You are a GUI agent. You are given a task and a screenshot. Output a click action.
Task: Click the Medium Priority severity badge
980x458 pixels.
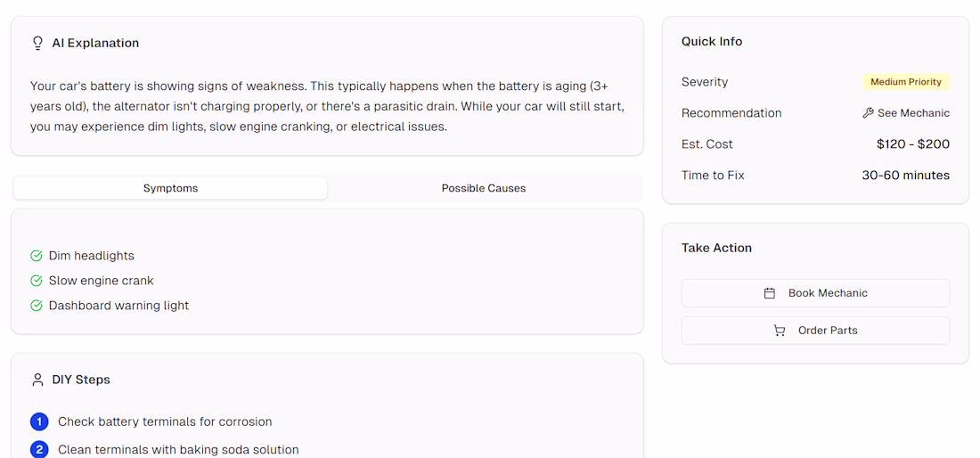point(906,82)
